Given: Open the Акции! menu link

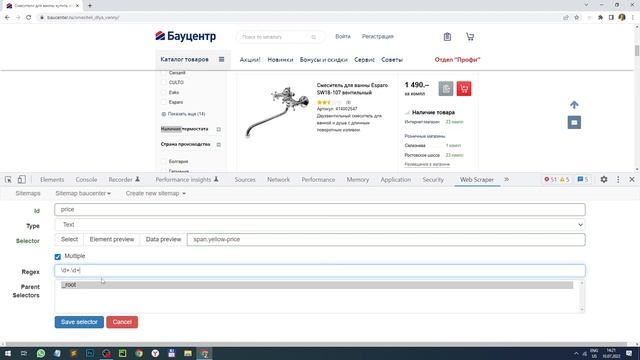Looking at the screenshot, I should (x=250, y=60).
